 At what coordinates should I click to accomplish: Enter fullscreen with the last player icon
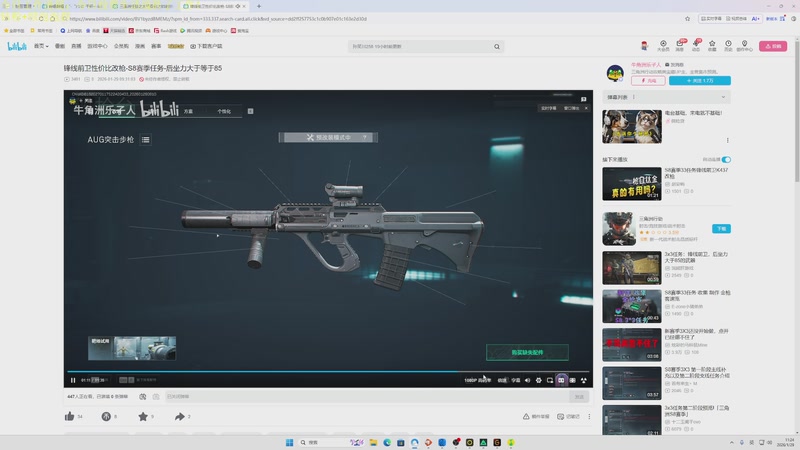(x=584, y=380)
